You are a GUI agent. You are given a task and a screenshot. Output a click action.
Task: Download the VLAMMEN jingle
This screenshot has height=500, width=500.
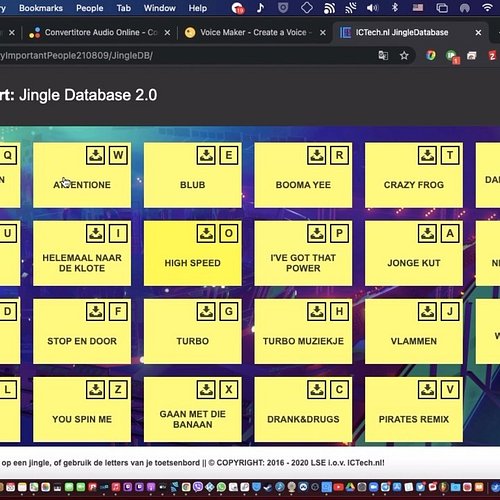click(427, 311)
